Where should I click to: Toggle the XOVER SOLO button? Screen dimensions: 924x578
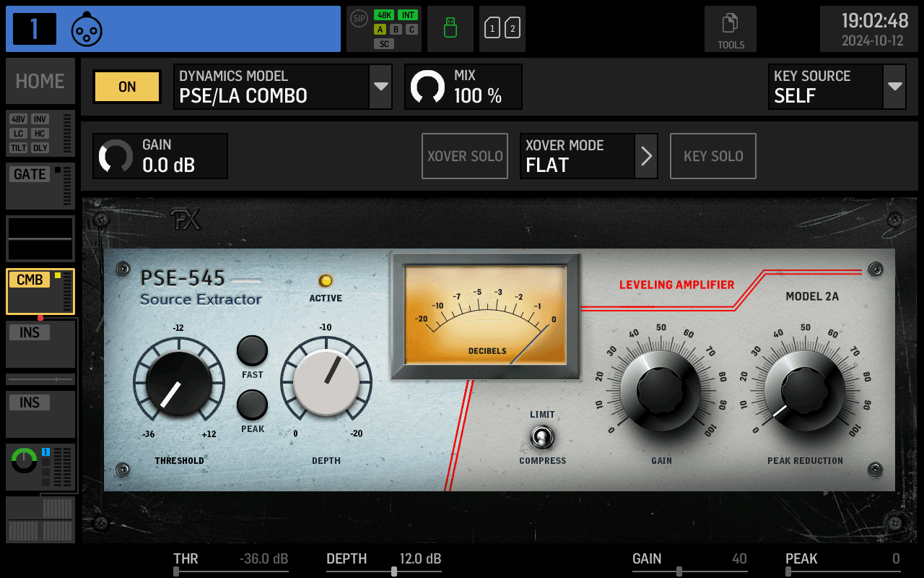point(465,156)
